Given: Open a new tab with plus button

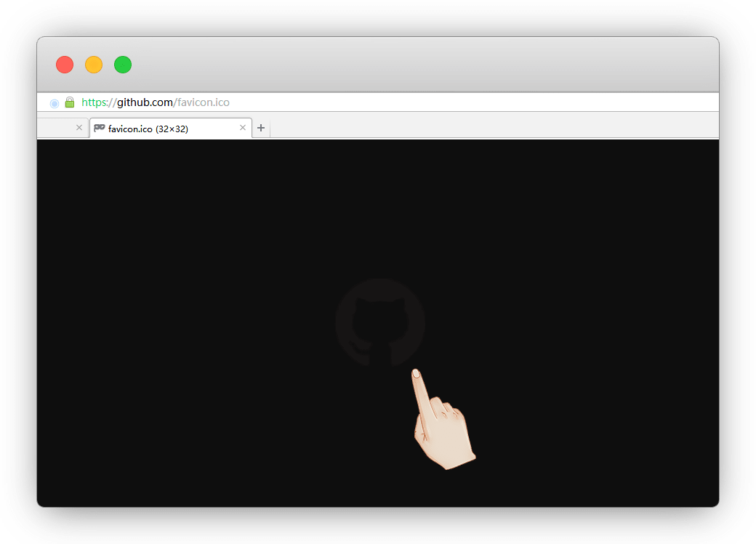Looking at the screenshot, I should coord(261,129).
